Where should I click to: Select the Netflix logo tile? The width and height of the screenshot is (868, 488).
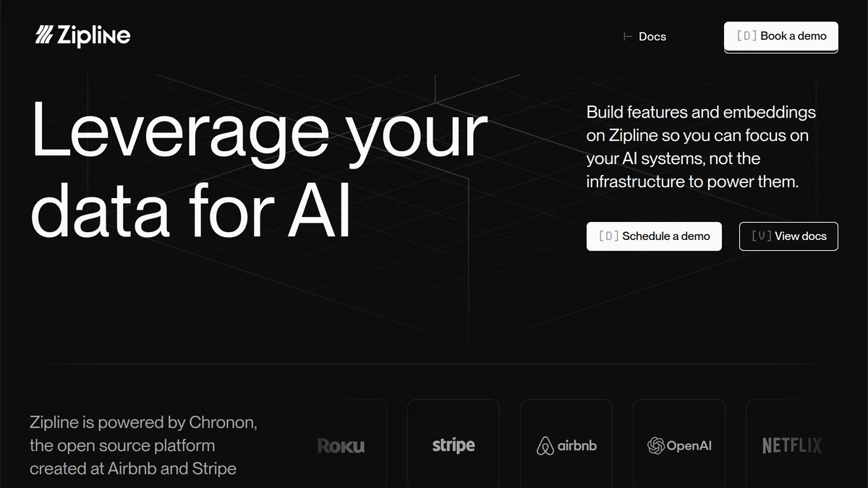pos(791,445)
